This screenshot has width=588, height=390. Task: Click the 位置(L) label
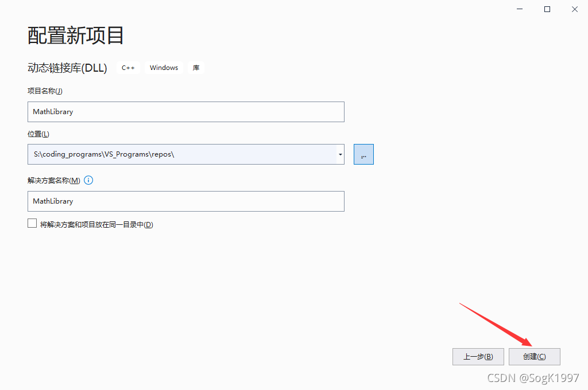coord(38,134)
